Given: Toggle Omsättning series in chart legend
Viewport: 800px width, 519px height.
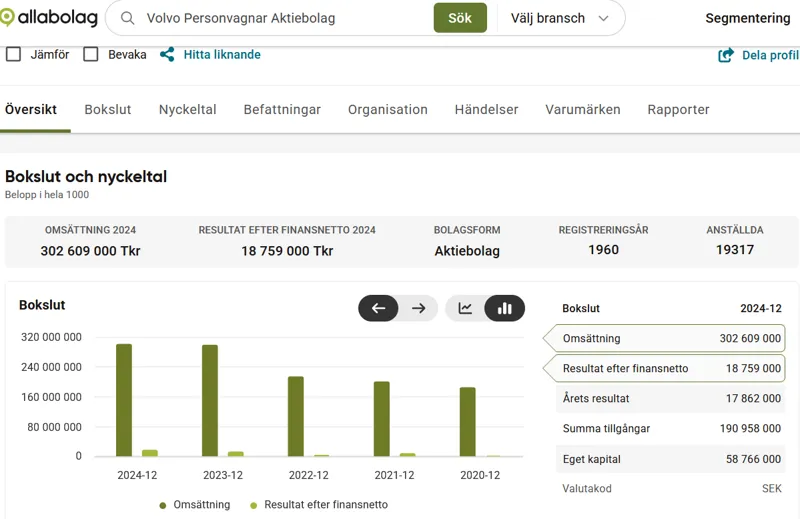Looking at the screenshot, I should 195,505.
